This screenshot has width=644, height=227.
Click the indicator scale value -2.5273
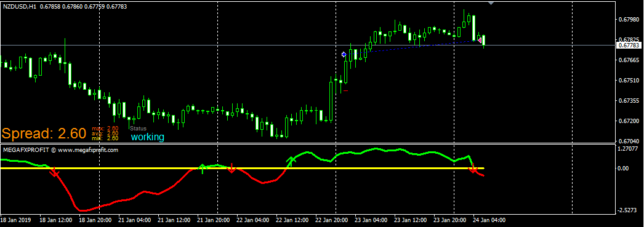(628, 210)
